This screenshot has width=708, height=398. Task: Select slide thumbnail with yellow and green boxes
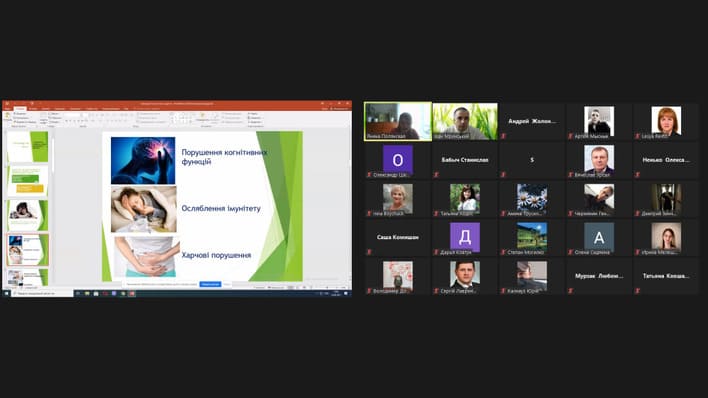point(28,181)
